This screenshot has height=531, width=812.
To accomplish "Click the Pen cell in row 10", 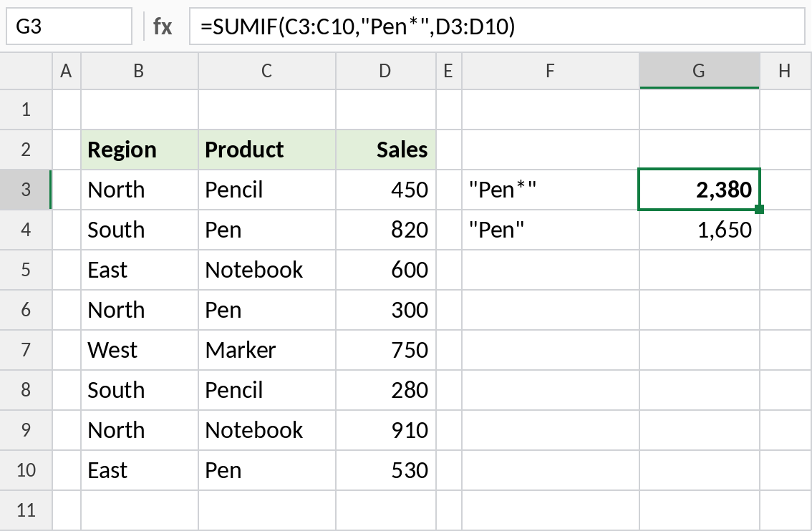I will [x=266, y=470].
